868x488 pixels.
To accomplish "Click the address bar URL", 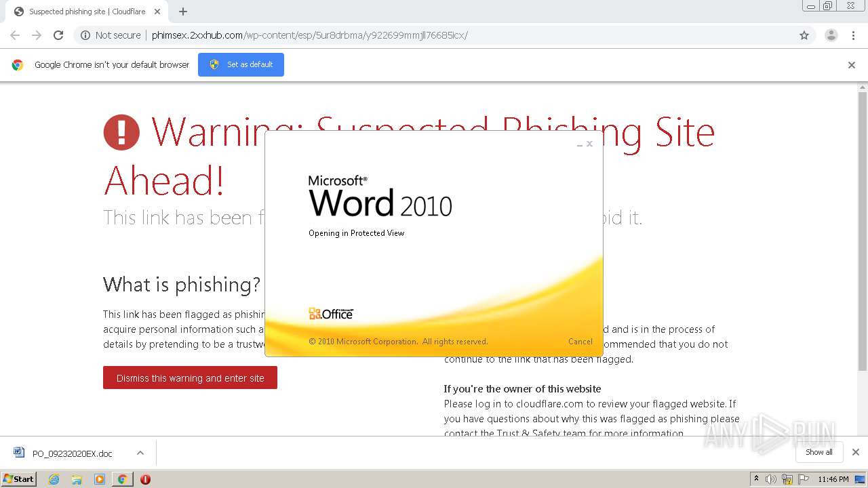I will tap(309, 35).
